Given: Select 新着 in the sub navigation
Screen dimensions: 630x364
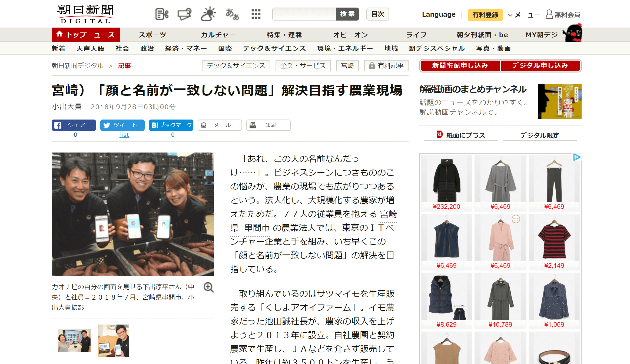Looking at the screenshot, I should [x=58, y=48].
